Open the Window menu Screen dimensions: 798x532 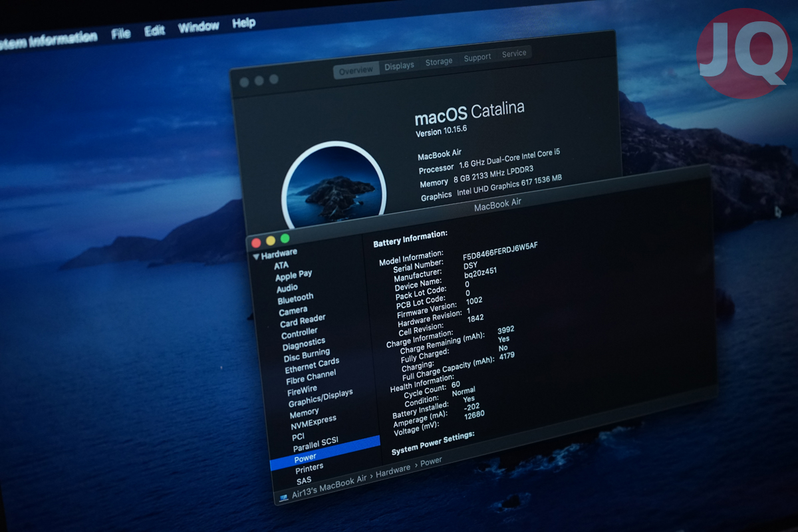[198, 27]
